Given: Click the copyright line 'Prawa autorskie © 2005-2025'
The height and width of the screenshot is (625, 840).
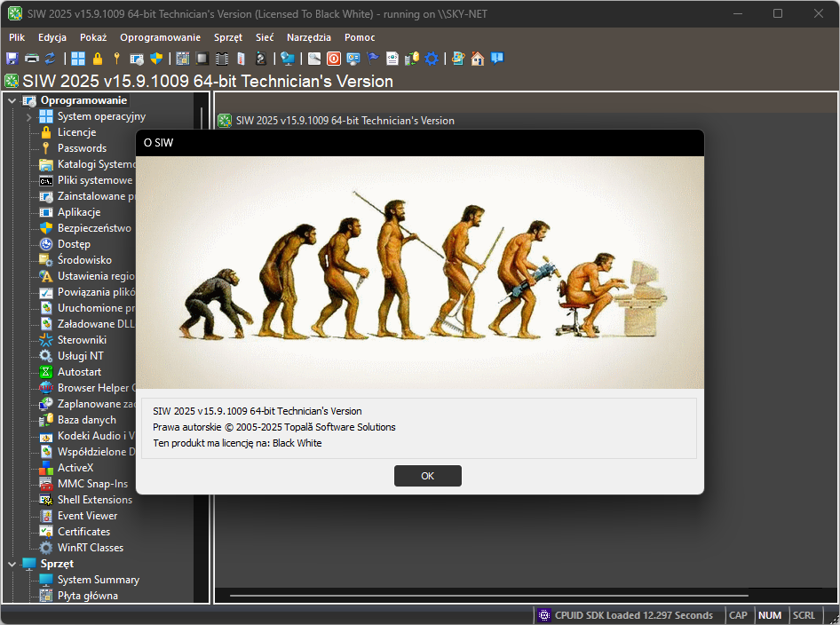Looking at the screenshot, I should coord(274,427).
